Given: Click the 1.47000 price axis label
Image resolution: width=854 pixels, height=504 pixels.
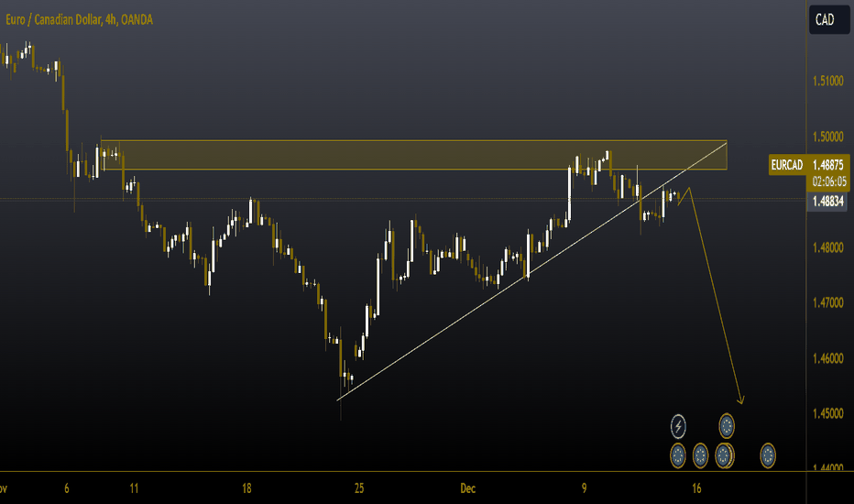Looking at the screenshot, I should [827, 301].
